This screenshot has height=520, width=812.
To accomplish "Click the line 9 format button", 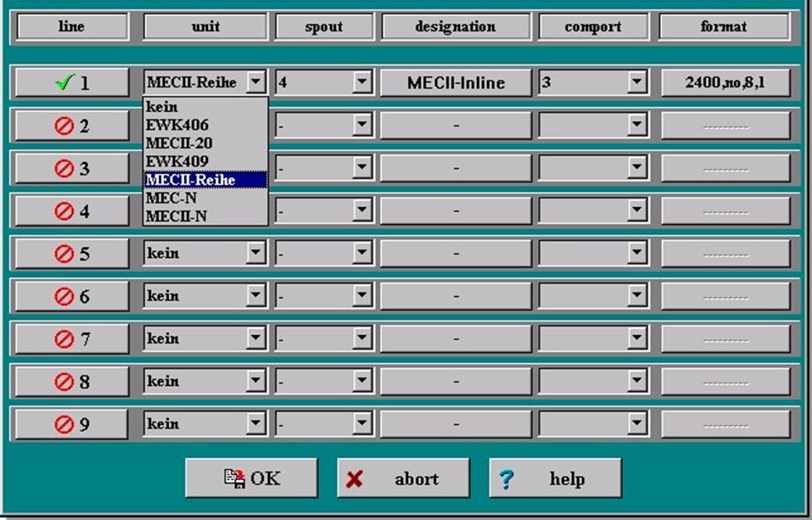I will point(725,424).
